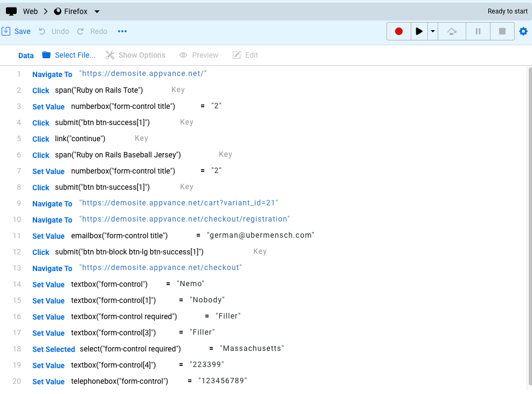The width and height of the screenshot is (532, 394).
Task: Click the Edit pencil icon
Action: [x=237, y=55]
